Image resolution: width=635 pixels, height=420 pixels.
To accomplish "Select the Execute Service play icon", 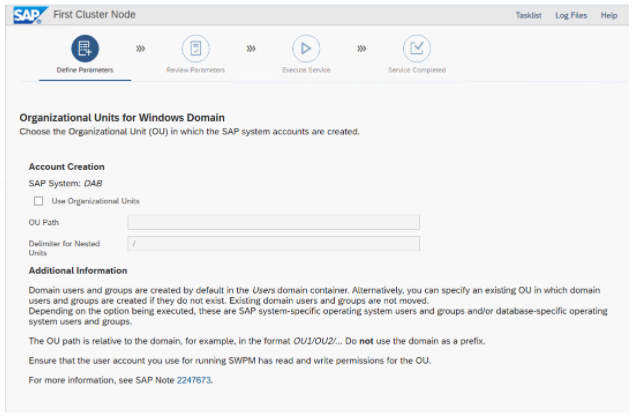I will pos(306,49).
